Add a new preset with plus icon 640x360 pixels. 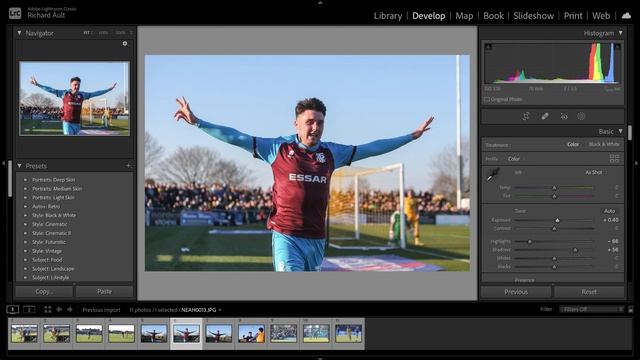pyautogui.click(x=128, y=166)
